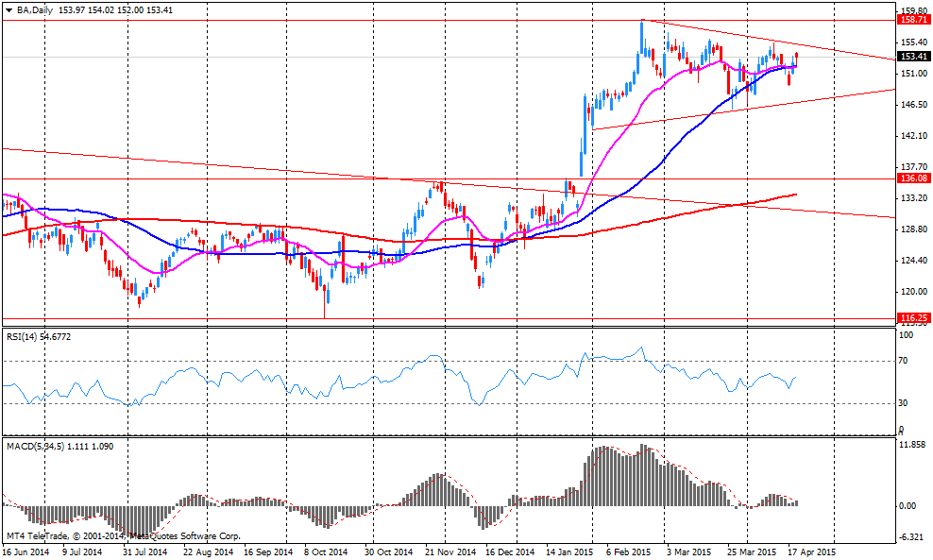933x560 pixels.
Task: Click the 142.10 price axis label
Action: [914, 136]
